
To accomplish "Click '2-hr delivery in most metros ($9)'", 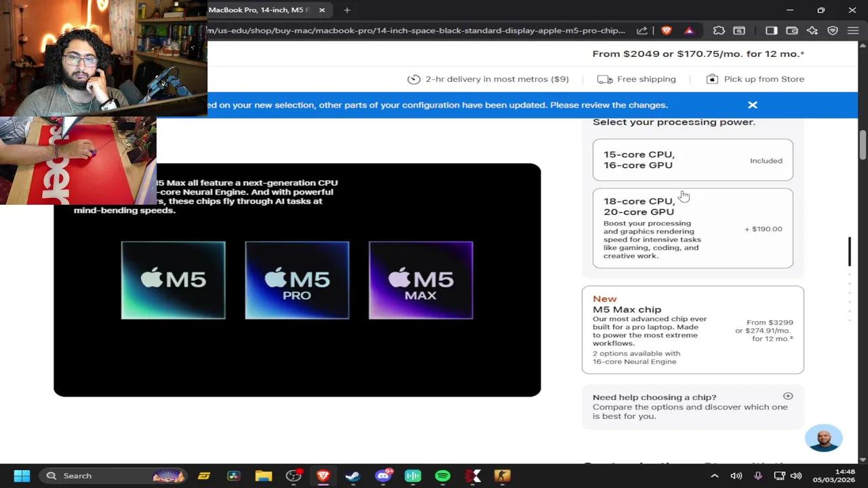I will 497,79.
